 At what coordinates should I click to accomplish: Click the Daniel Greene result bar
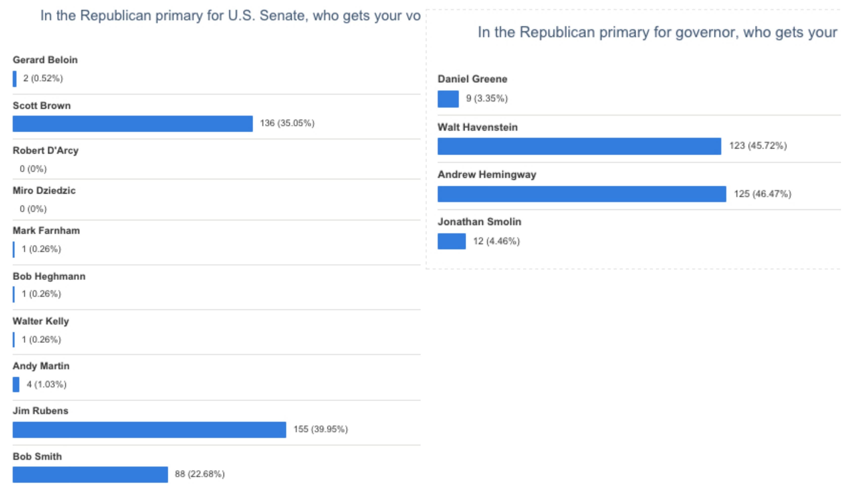[448, 99]
